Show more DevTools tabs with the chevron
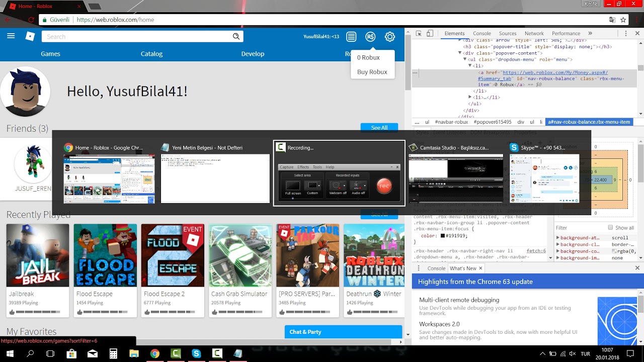 (590, 33)
